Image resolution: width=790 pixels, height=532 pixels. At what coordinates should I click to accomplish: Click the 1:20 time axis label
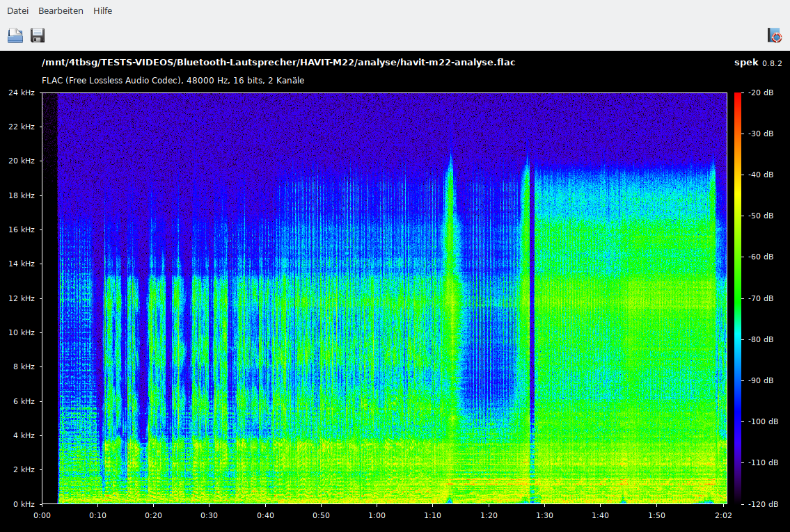(489, 515)
